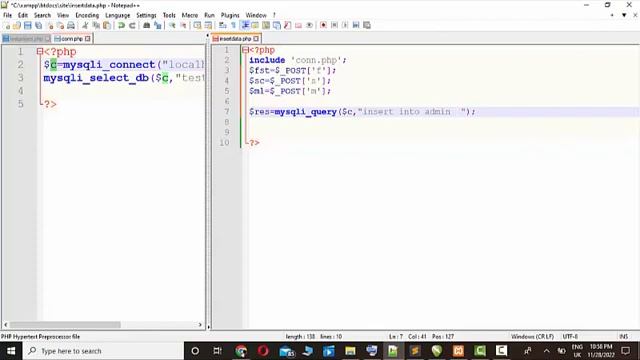The width and height of the screenshot is (640, 360).
Task: Open the Plugins menu
Action: click(x=230, y=15)
